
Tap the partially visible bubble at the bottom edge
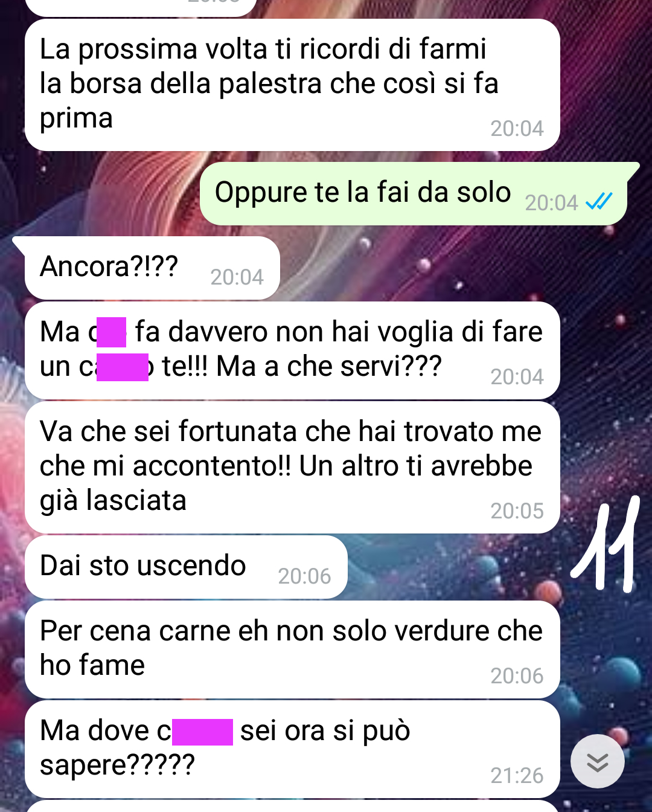click(292, 806)
